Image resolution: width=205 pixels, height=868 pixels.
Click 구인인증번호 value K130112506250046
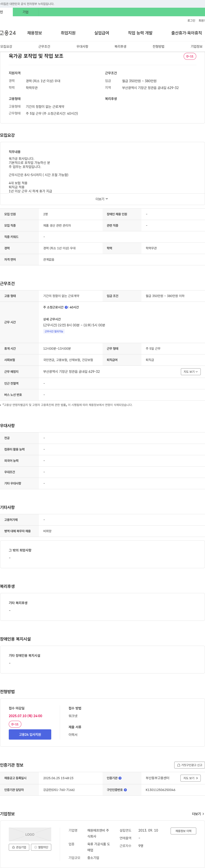(160, 790)
